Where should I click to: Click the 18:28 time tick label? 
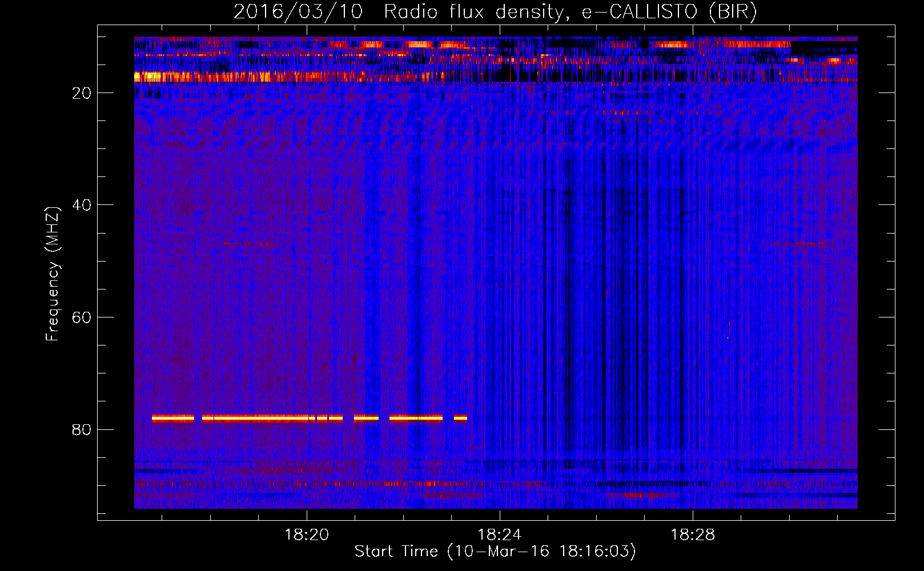pyautogui.click(x=693, y=535)
